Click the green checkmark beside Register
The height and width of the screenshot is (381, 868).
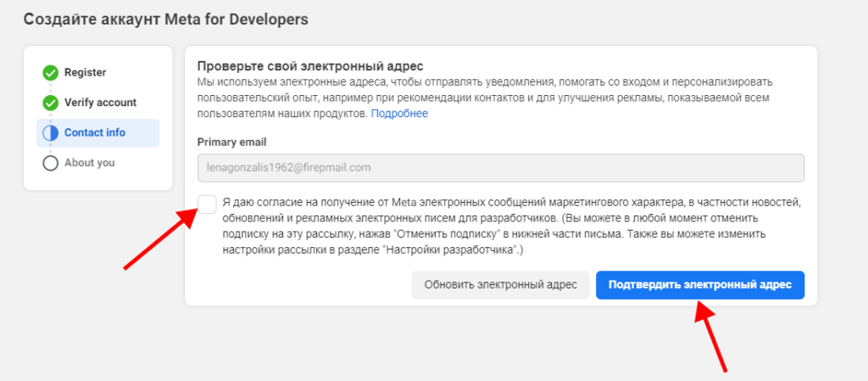[50, 73]
